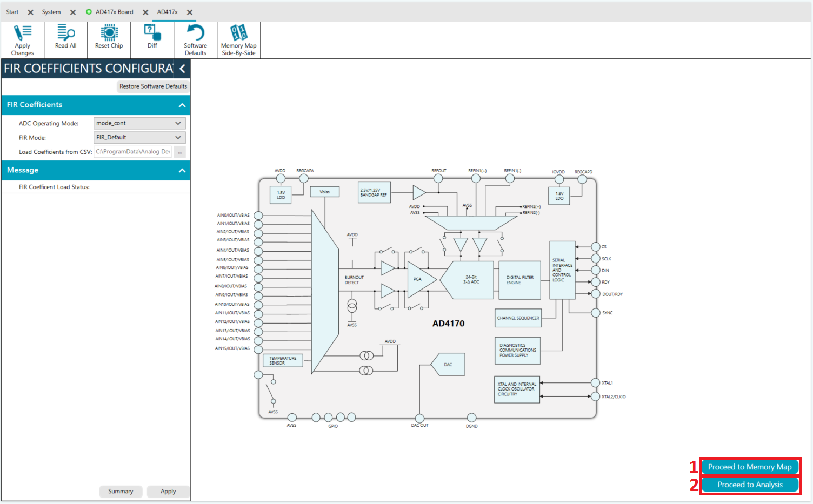This screenshot has height=504, width=813.
Task: Close the System tab
Action: click(x=73, y=12)
